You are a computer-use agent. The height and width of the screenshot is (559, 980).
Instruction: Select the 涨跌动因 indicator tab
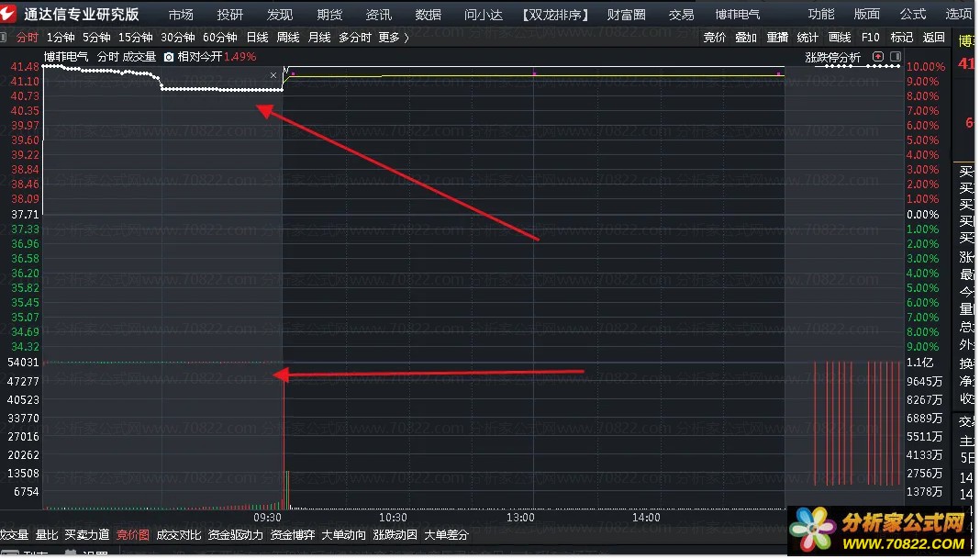(x=395, y=535)
